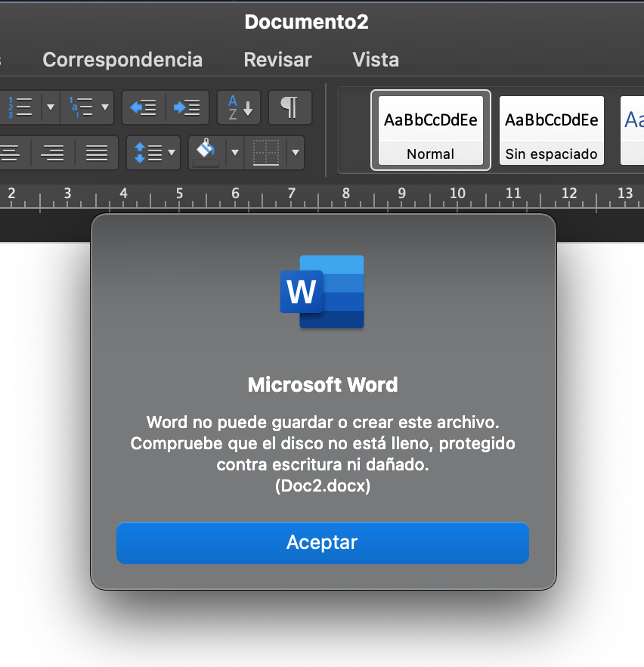Open the Correspondencia ribbon tab
The image size is (644, 667).
tap(122, 60)
